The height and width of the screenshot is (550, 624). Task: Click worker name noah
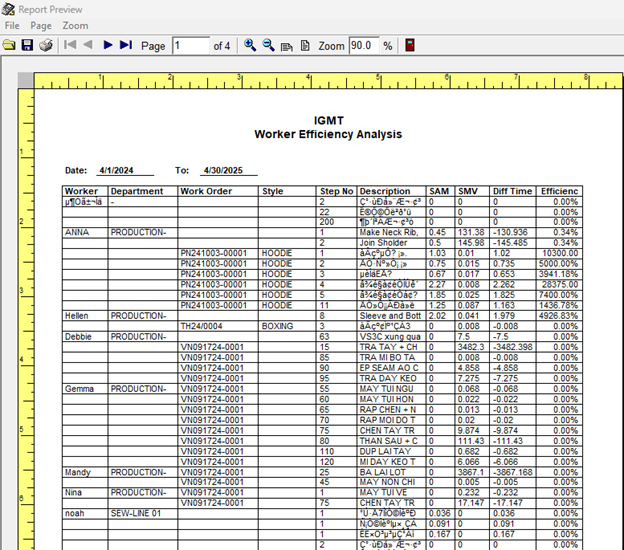(74, 513)
